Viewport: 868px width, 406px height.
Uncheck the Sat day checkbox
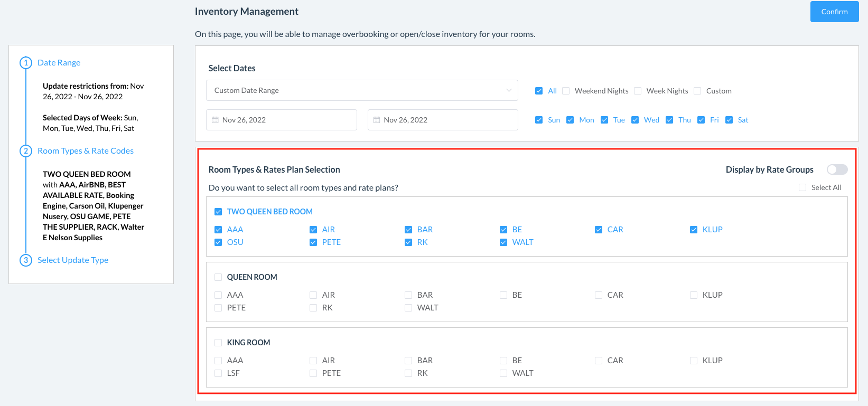(x=729, y=120)
